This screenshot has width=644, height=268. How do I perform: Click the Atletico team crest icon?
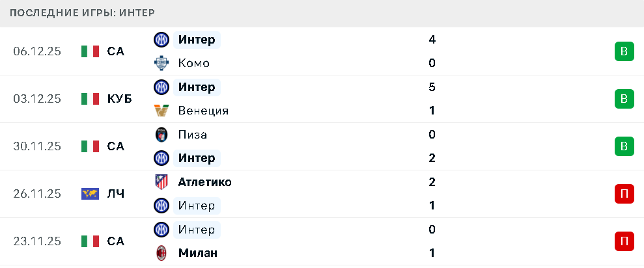[x=161, y=182]
